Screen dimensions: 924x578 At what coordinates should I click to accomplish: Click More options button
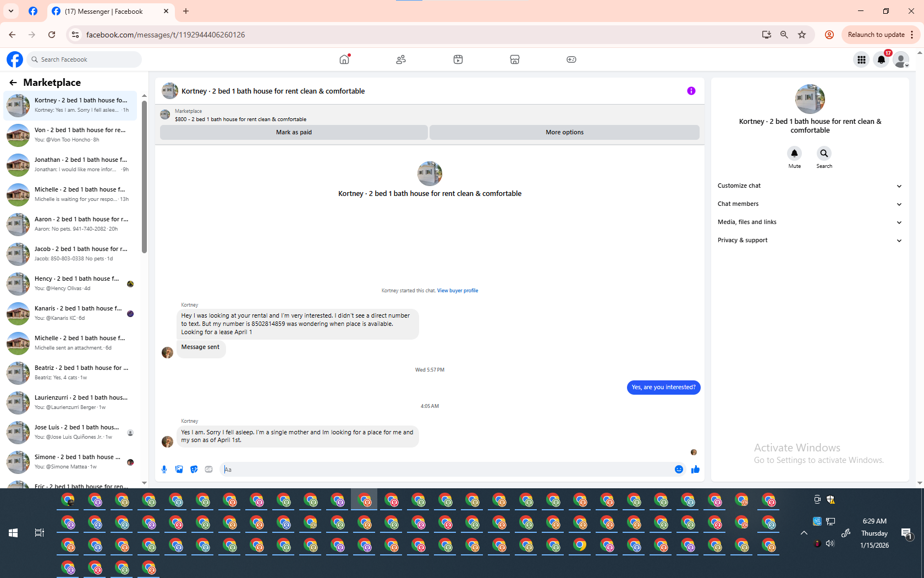point(564,132)
